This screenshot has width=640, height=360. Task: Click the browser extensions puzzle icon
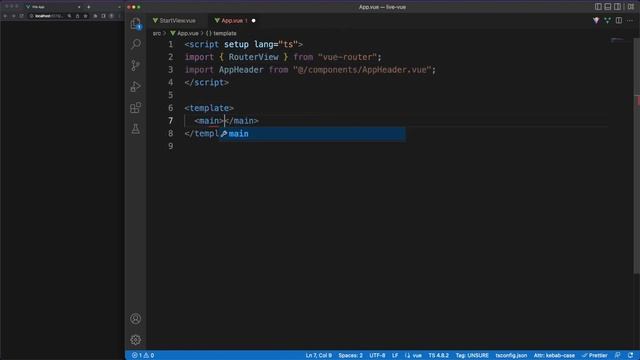point(95,16)
